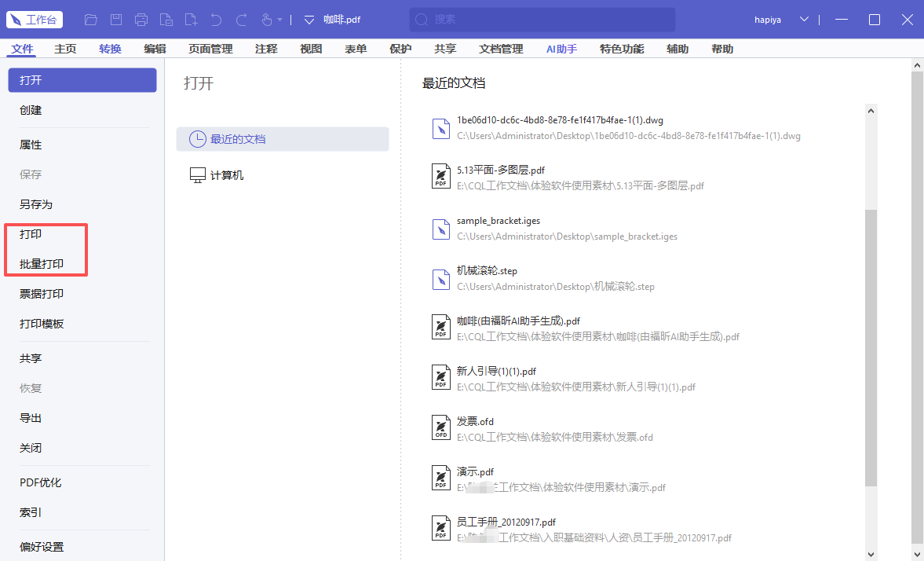
Task: Click the search input field
Action: point(542,20)
